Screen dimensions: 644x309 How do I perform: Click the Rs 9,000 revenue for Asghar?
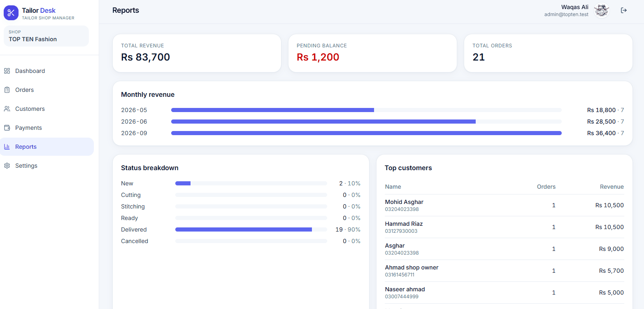click(x=611, y=249)
